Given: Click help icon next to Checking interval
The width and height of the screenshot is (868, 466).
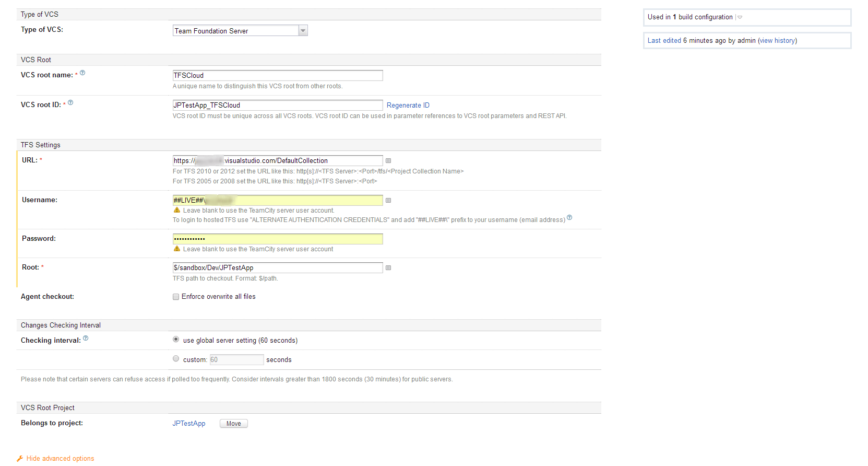Looking at the screenshot, I should 86,339.
